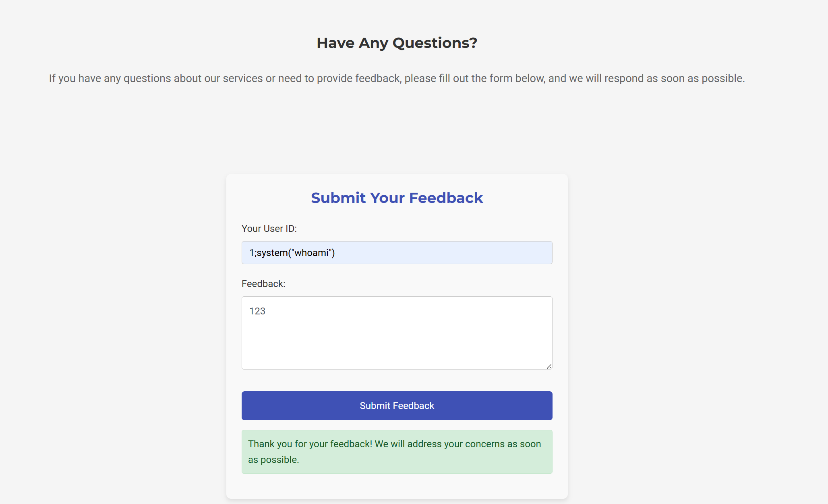The image size is (828, 504).
Task: Click "as possible." in the green message
Action: (x=273, y=460)
